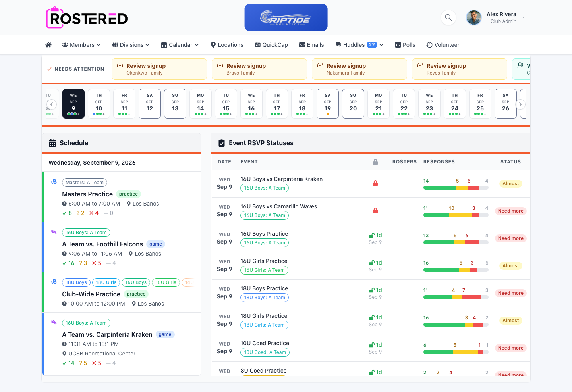Go to Locations page

point(227,45)
